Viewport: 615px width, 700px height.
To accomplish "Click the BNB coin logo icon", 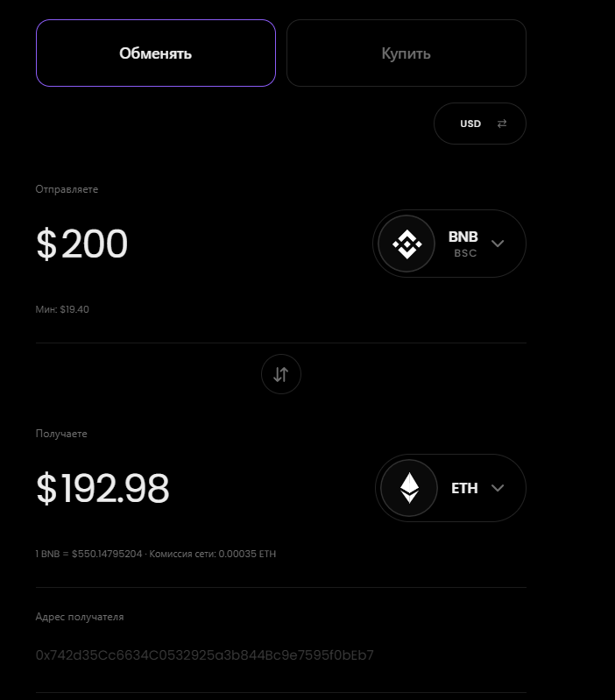I will coord(406,244).
